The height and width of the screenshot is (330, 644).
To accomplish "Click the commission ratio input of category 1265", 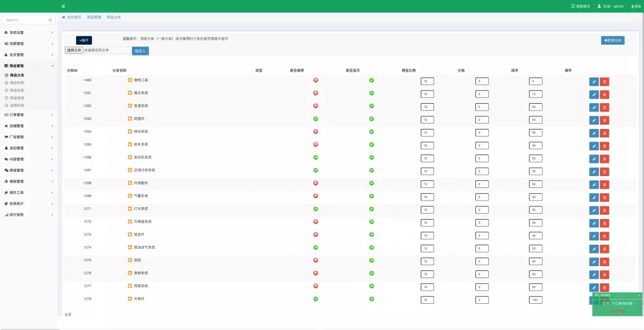I will [x=427, y=146].
